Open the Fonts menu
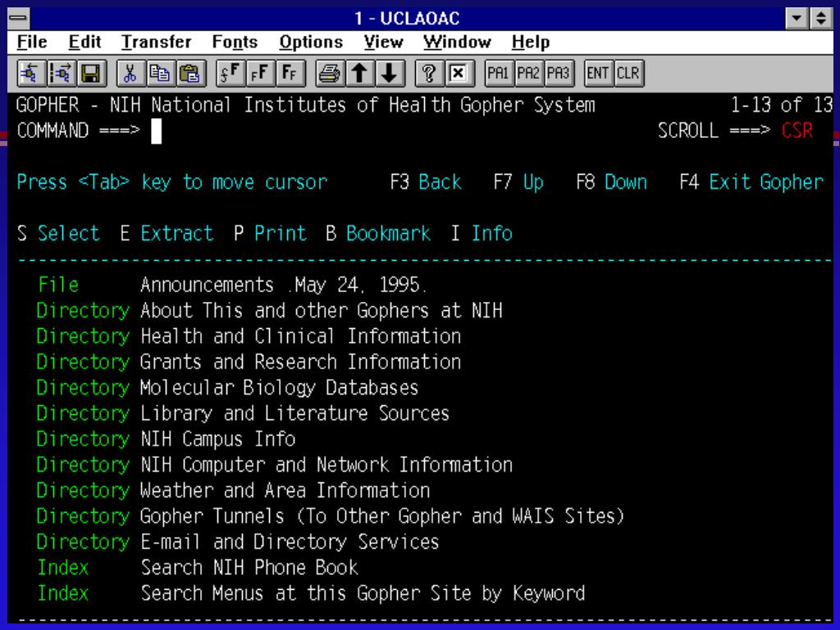The height and width of the screenshot is (630, 840). pyautogui.click(x=235, y=42)
